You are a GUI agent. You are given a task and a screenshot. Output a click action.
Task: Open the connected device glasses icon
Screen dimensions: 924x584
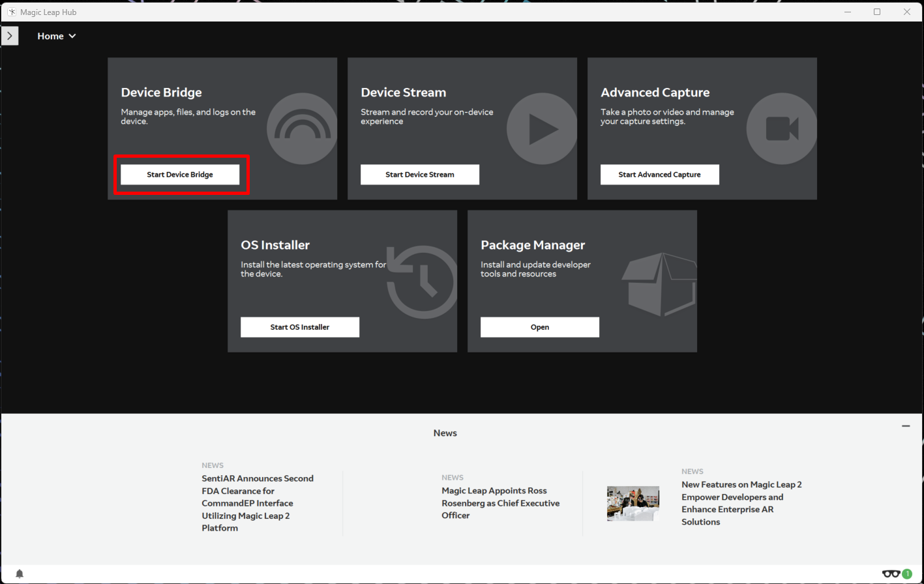click(891, 574)
